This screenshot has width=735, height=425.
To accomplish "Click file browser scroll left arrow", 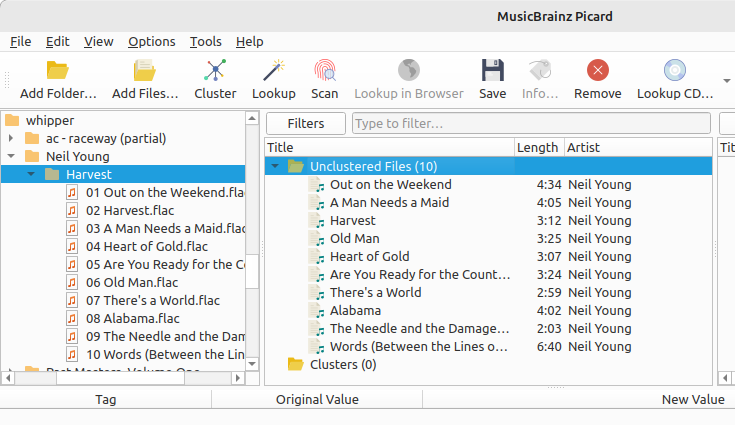I will (8, 378).
